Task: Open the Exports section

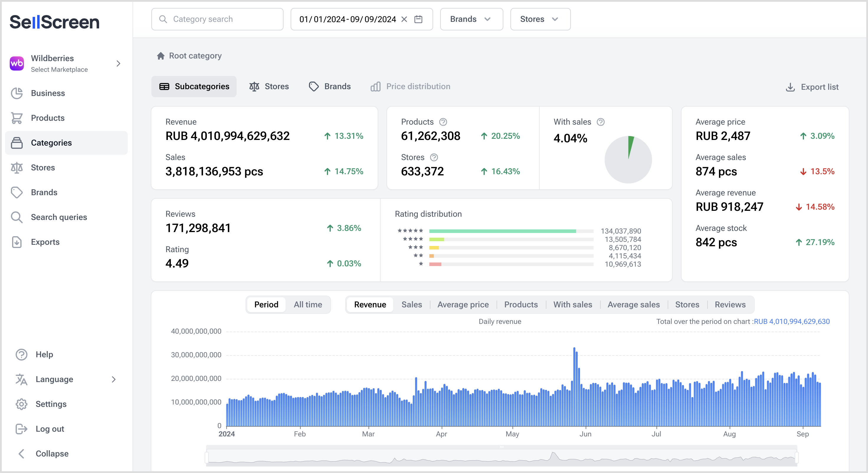Action: (45, 242)
